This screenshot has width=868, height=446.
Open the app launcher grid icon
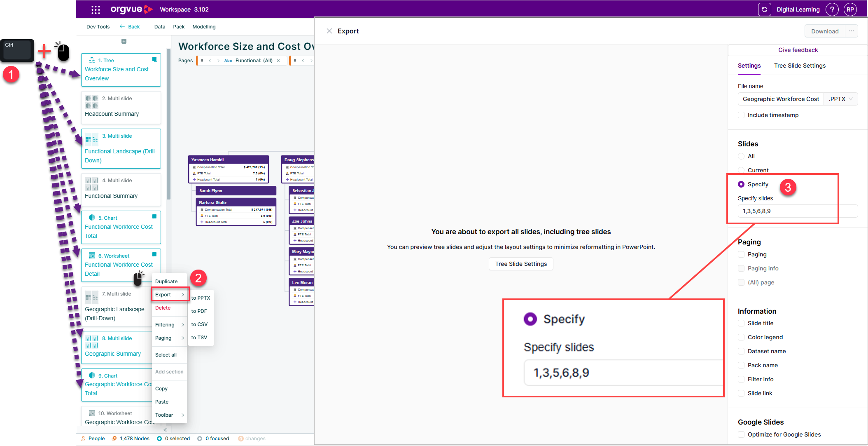point(96,9)
